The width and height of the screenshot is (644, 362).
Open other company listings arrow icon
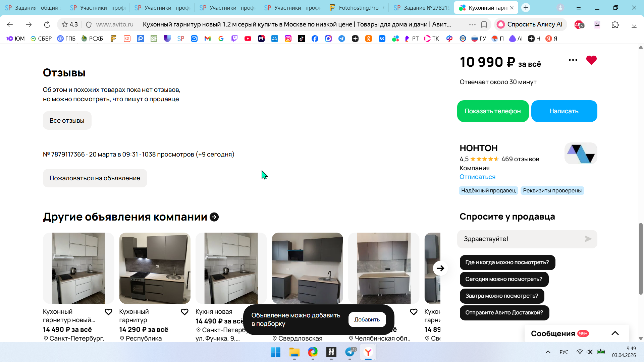(214, 217)
